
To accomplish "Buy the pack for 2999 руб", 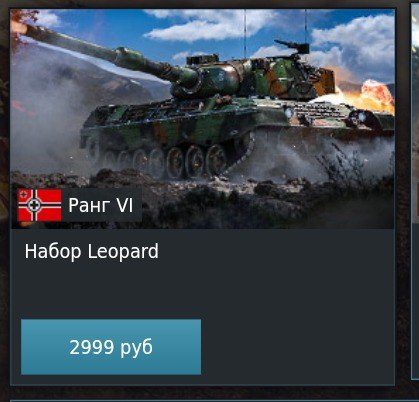I will click(x=111, y=347).
